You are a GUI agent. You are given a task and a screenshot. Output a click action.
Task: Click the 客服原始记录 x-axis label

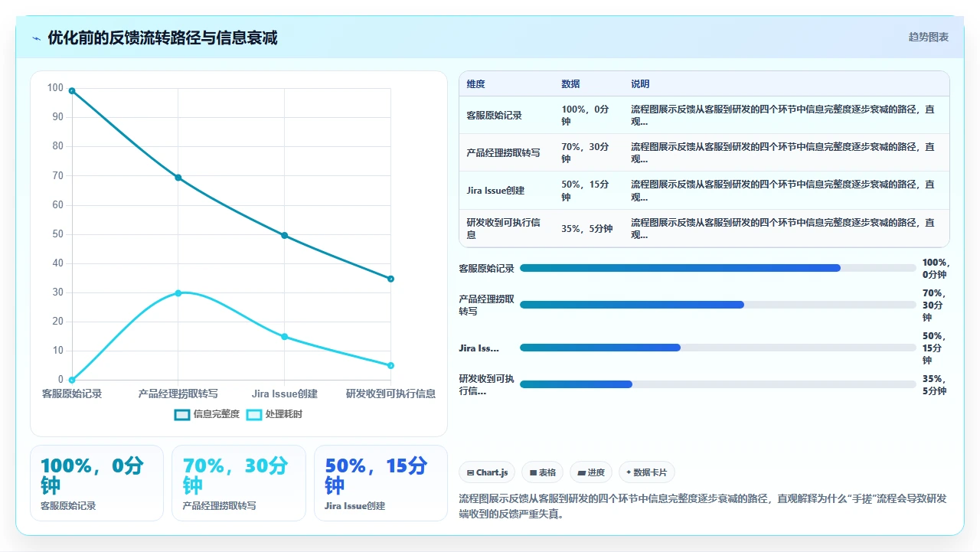tap(72, 394)
